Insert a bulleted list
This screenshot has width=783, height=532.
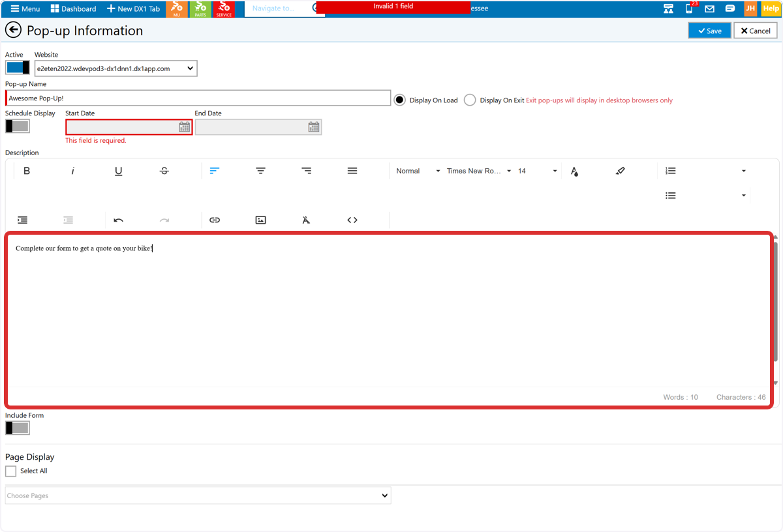(670, 196)
